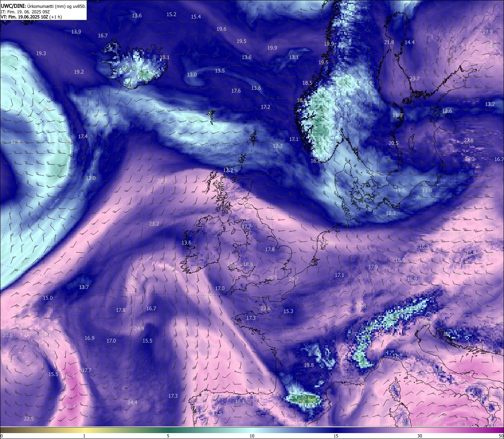Click the value label 16.3
Image resolution: width=504 pixels, height=439 pixels.
[x=424, y=246]
